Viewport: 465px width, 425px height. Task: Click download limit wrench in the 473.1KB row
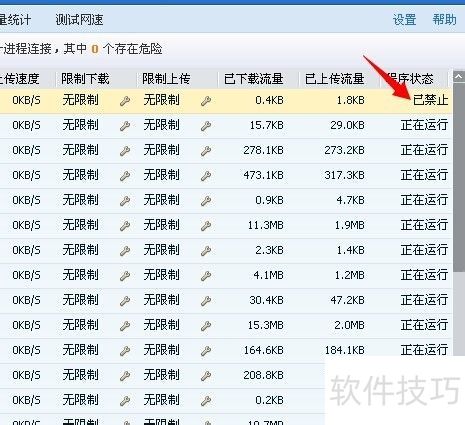125,176
